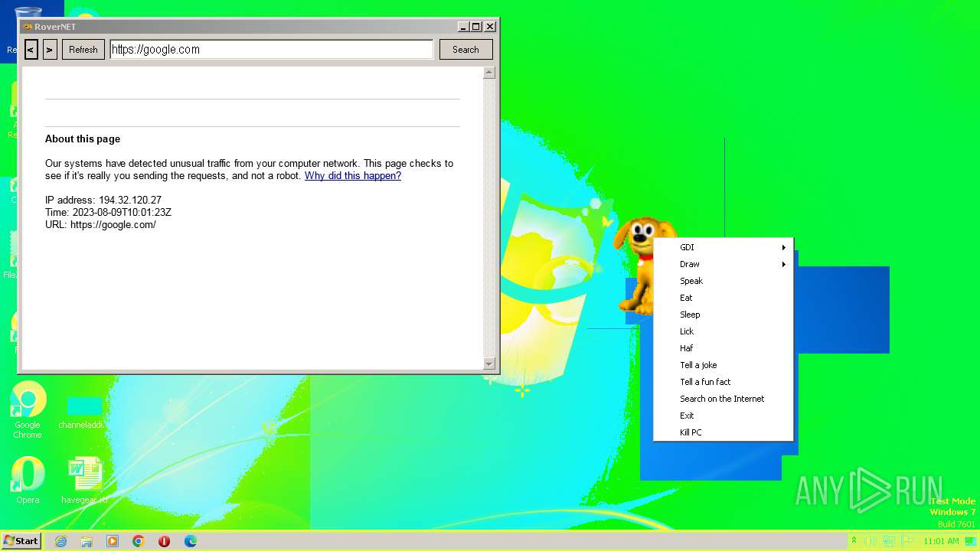Click the 'About this page' heading
Viewport: 980px width, 551px height.
[x=83, y=139]
